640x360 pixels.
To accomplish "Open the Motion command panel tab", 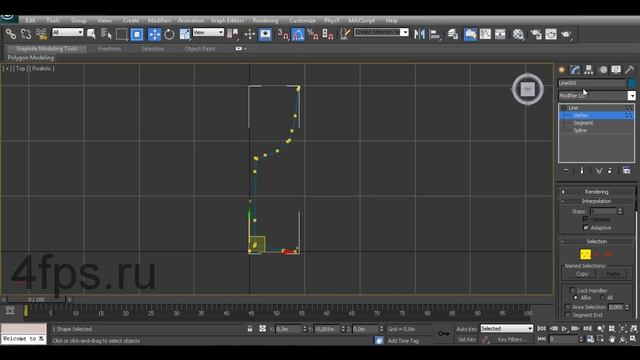I will click(603, 70).
